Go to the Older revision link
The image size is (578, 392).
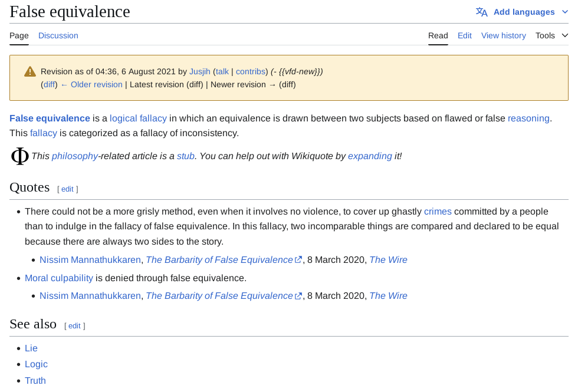click(x=91, y=85)
